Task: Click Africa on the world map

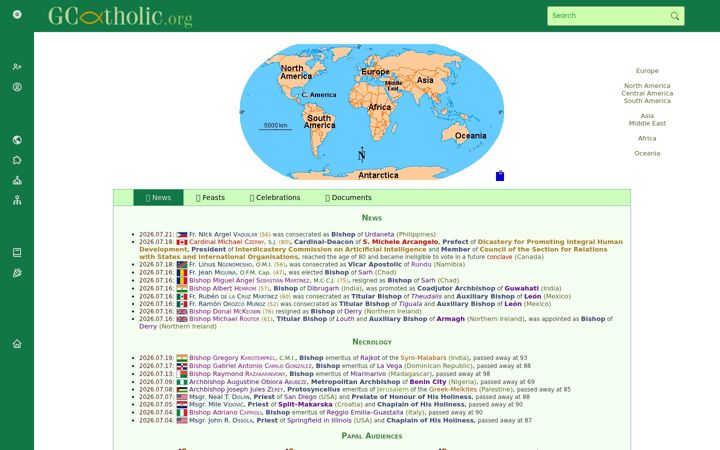Action: [x=379, y=107]
